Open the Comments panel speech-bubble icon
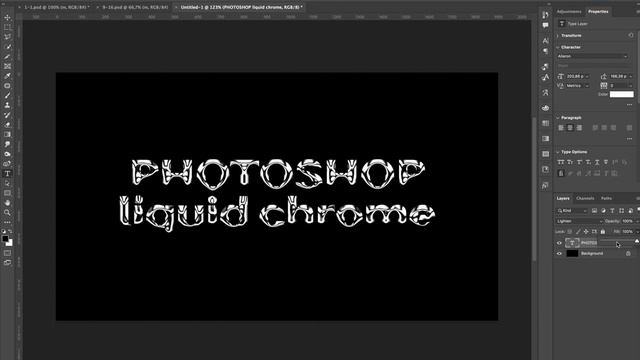Image resolution: width=640 pixels, height=360 pixels. coord(545,25)
